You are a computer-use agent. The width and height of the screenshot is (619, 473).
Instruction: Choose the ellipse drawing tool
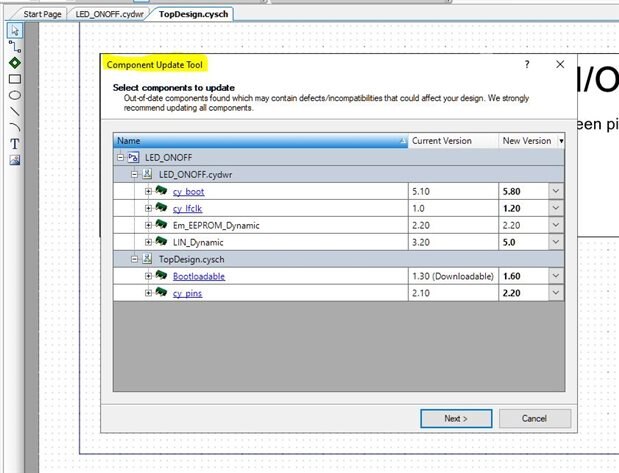(x=15, y=95)
